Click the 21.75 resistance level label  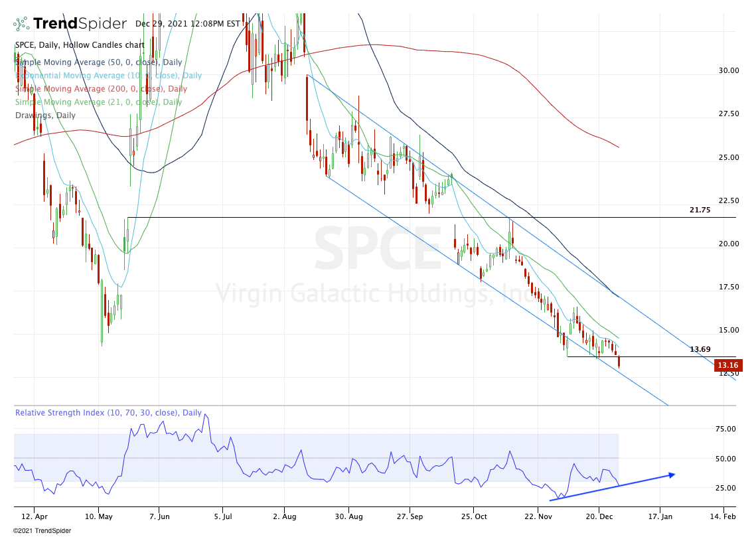tap(700, 210)
